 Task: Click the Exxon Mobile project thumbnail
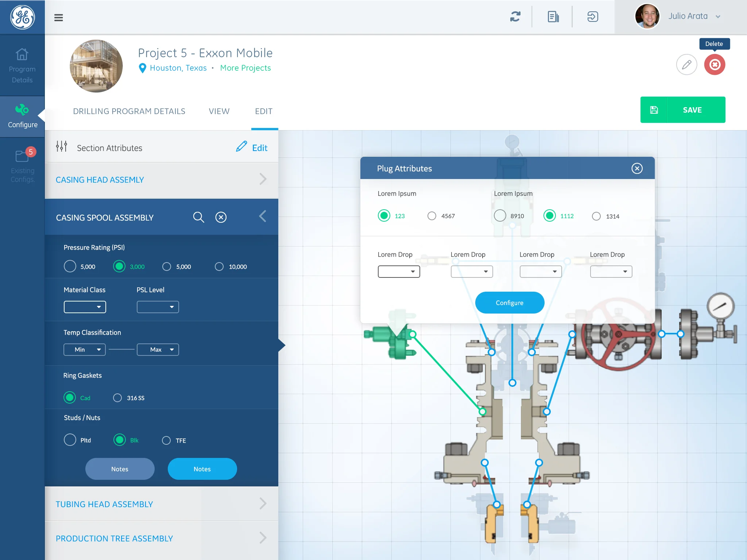pyautogui.click(x=96, y=66)
